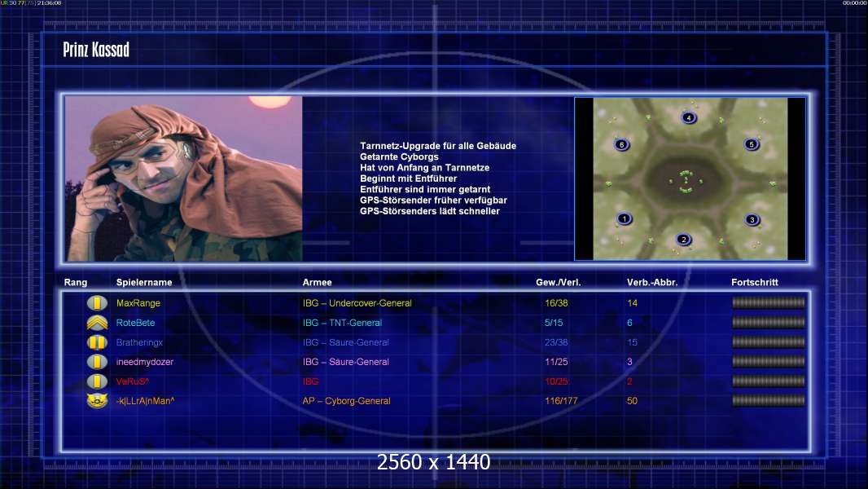Screen dimensions: 868x489
Task: Click -k|LLrA|nMan^'s eagle rank icon
Action: [97, 401]
